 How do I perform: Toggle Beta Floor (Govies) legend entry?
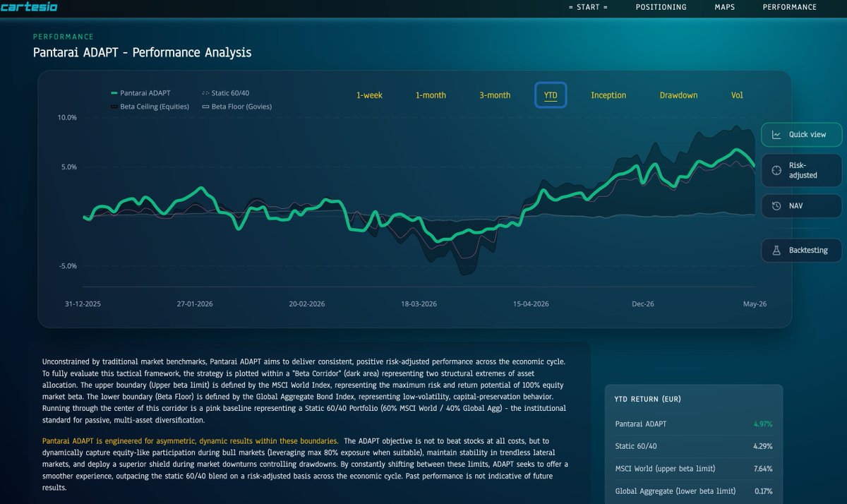[236, 107]
